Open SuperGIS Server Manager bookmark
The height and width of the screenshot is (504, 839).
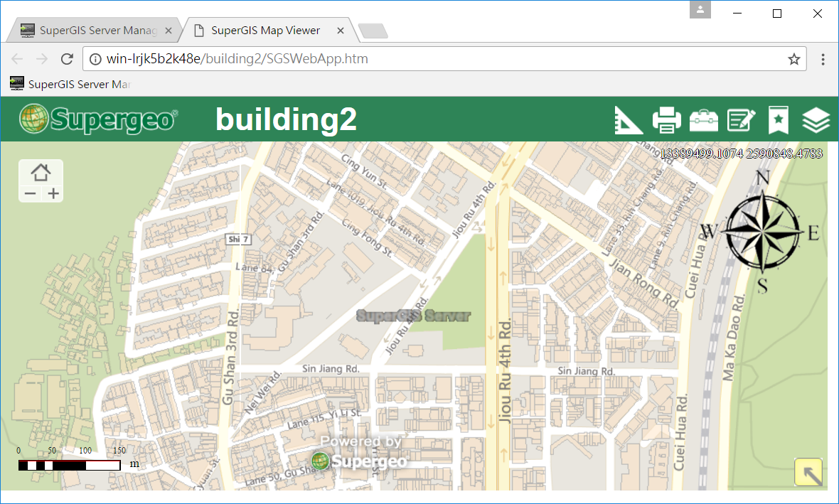pyautogui.click(x=70, y=84)
